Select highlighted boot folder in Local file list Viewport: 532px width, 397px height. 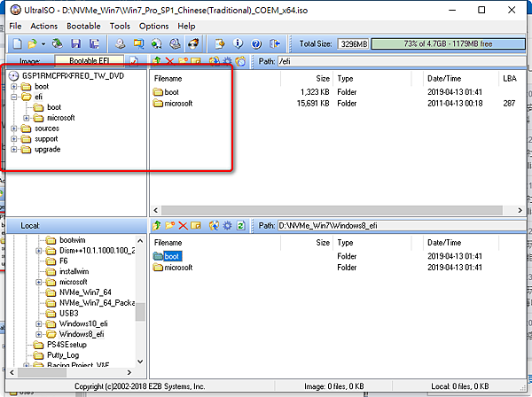point(168,256)
